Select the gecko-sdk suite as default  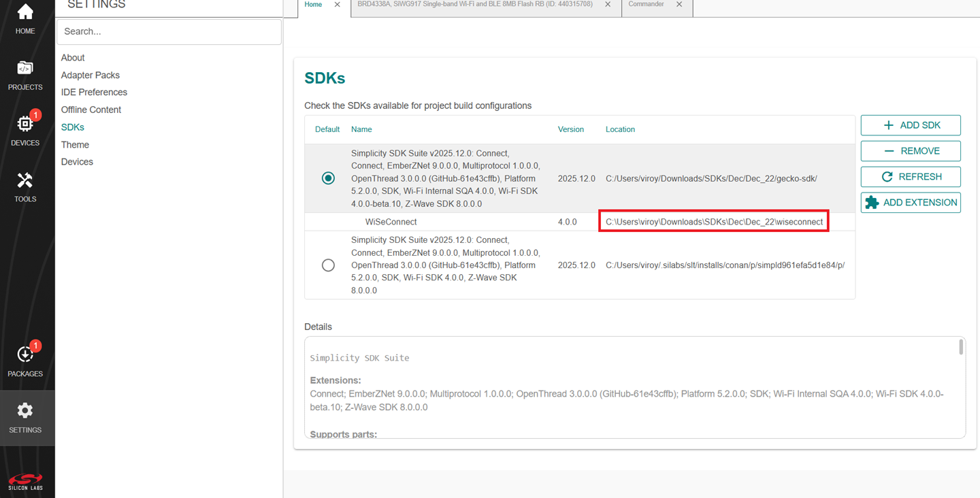click(328, 178)
